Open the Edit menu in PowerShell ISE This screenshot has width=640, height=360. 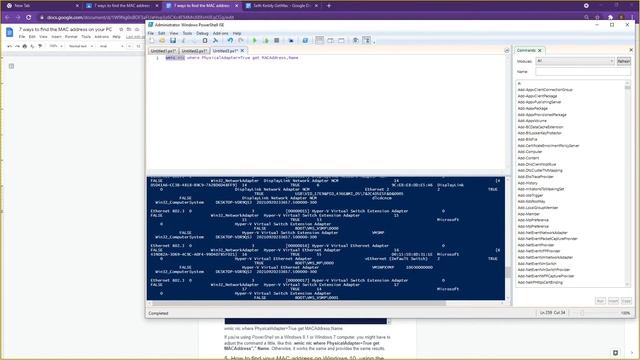[x=162, y=33]
